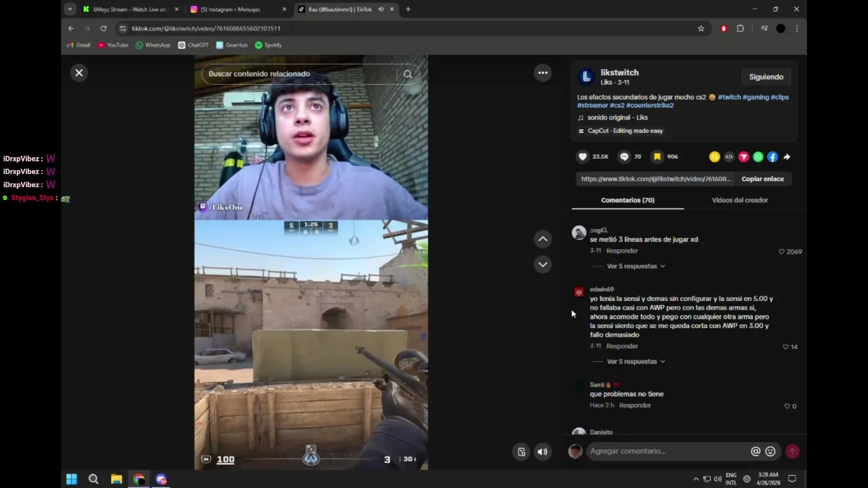Open emoji picker in comment box

[770, 451]
